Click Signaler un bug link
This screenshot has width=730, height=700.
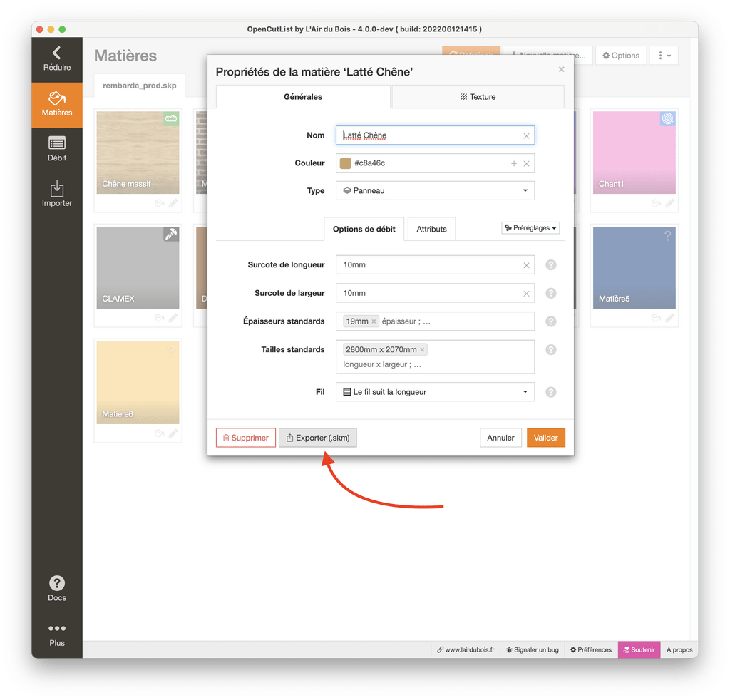coord(532,649)
